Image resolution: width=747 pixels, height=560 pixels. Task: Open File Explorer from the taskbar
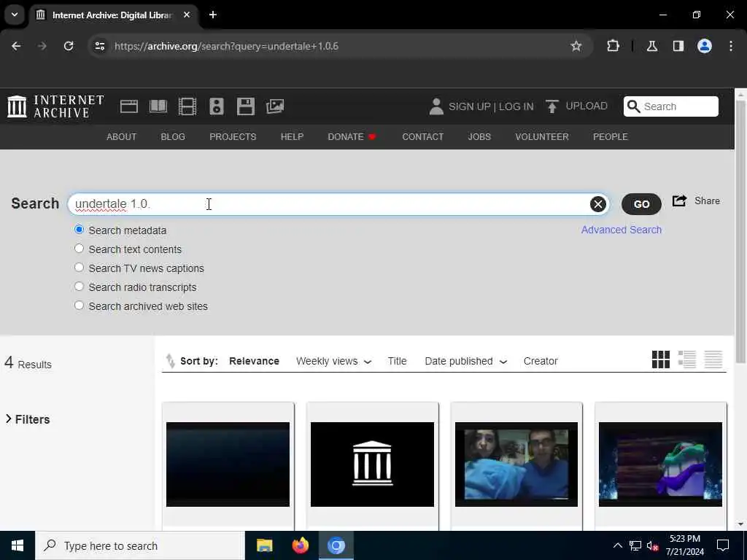[x=264, y=545]
